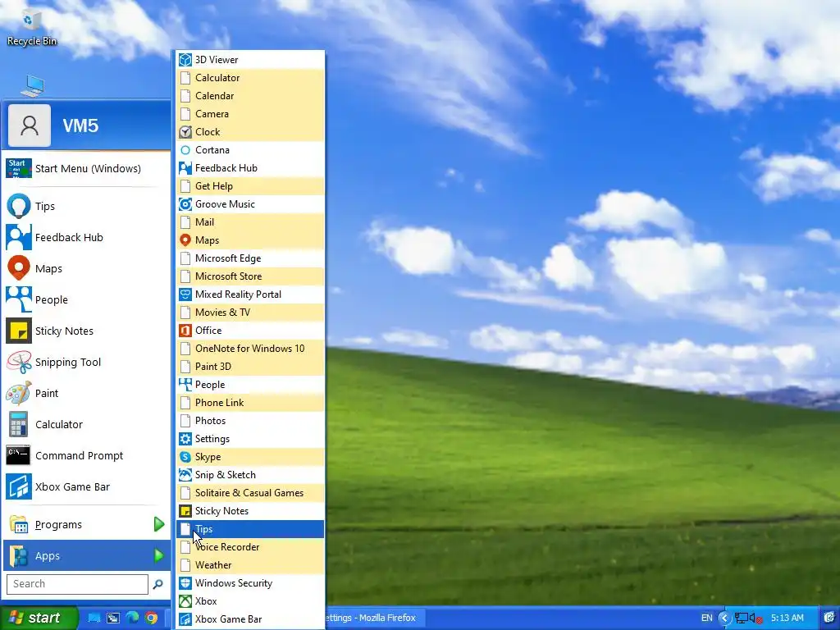Screen dimensions: 840x630
Task: Open Snip & Sketch
Action: pyautogui.click(x=250, y=475)
